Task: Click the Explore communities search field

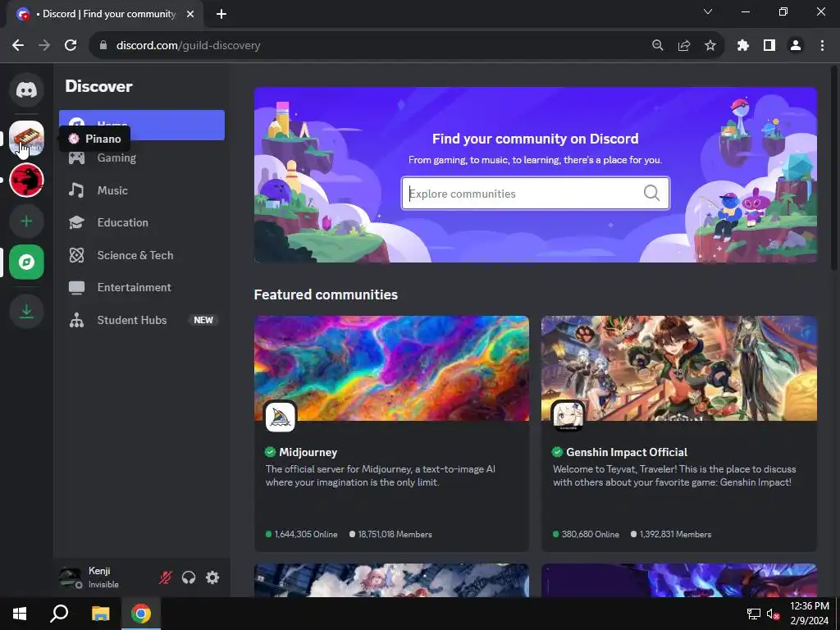Action: 535,194
